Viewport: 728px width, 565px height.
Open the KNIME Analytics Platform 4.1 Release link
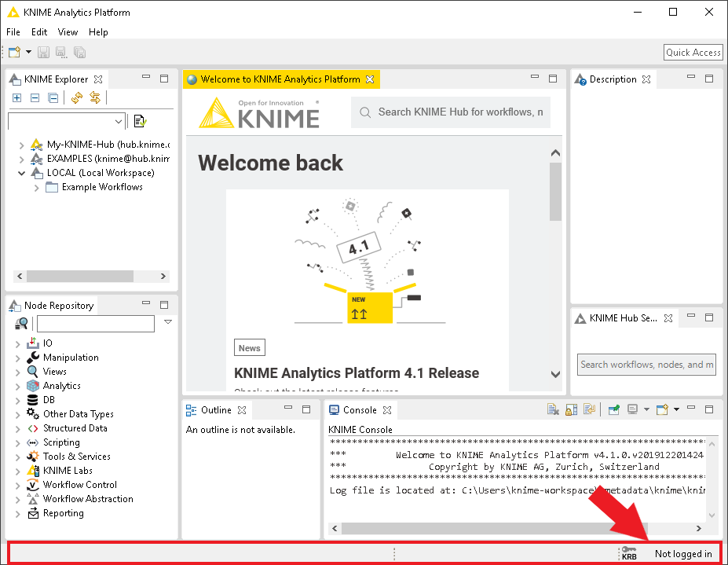click(357, 373)
